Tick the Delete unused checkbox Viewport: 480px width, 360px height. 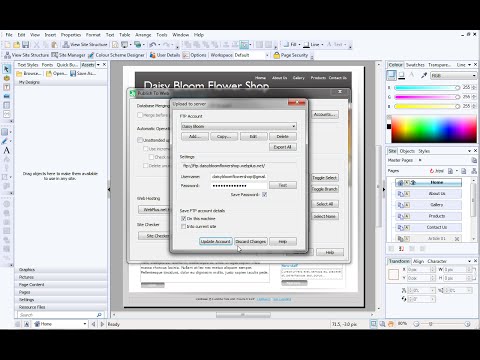coord(146,165)
